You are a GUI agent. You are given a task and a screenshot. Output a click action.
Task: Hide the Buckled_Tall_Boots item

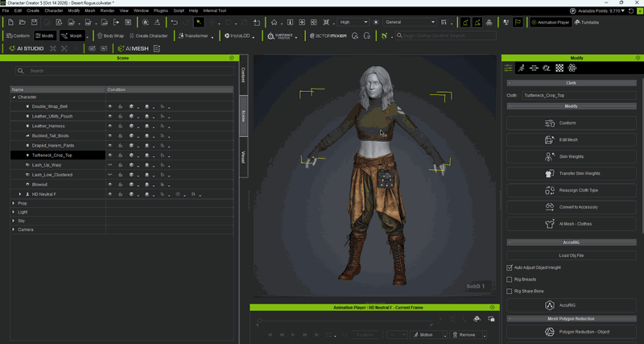[110, 135]
